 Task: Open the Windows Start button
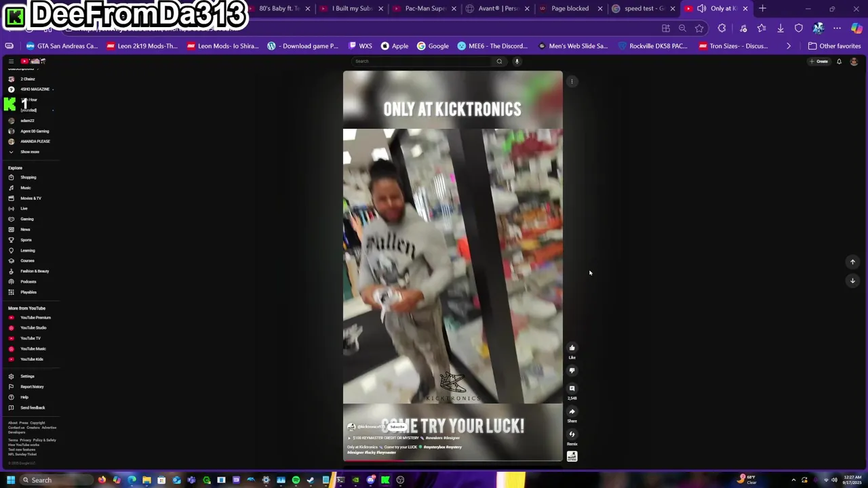tap(11, 480)
